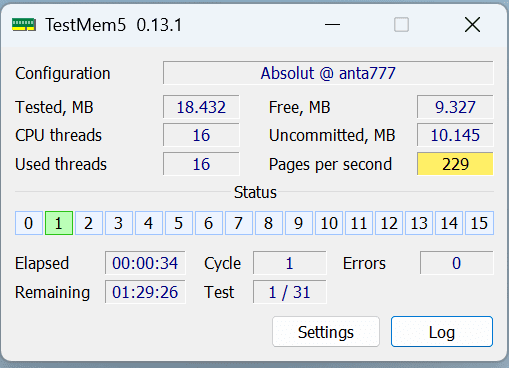509x368 pixels.
Task: Click the Errors label
Action: [364, 263]
